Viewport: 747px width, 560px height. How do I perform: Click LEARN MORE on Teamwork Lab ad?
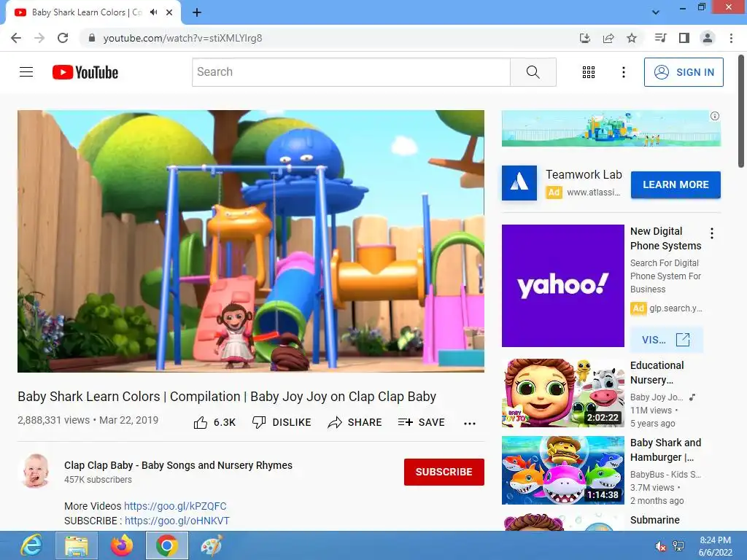click(x=676, y=184)
